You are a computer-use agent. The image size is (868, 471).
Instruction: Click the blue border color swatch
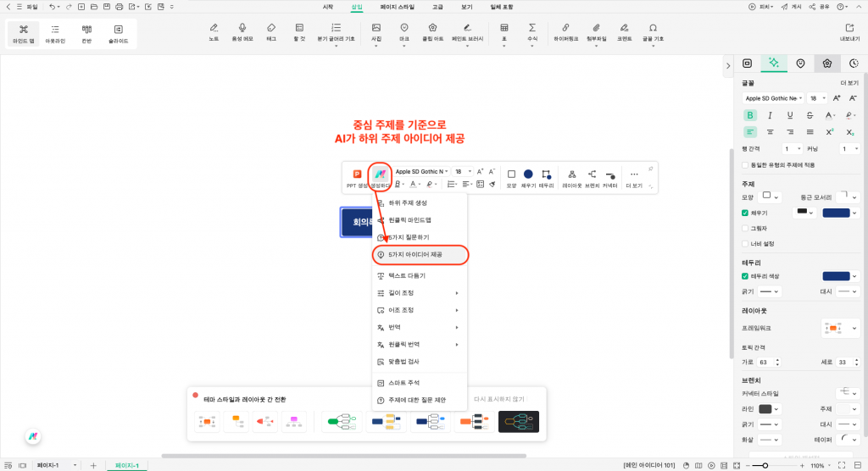836,276
